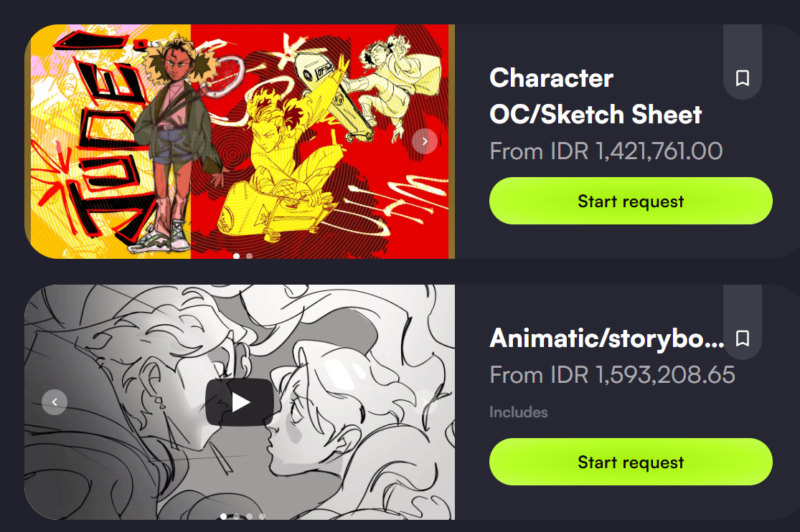Select second dot of Character OC carousel

click(249, 255)
